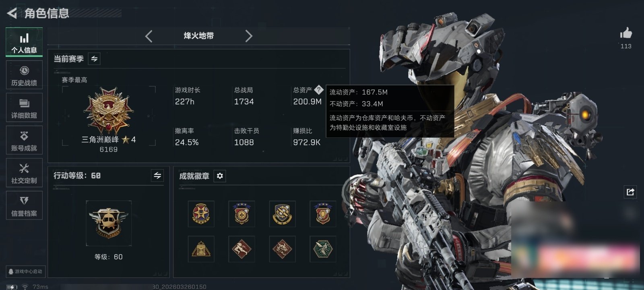Like this profile with the thumbs-up icon
This screenshot has height=290, width=644.
pos(626,33)
